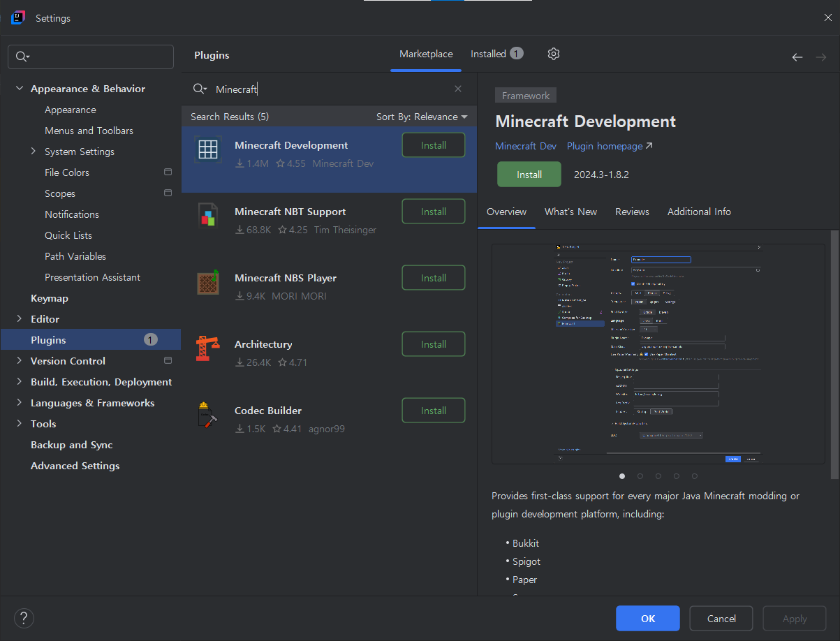
Task: Select Appearance in the settings tree
Action: pyautogui.click(x=71, y=110)
